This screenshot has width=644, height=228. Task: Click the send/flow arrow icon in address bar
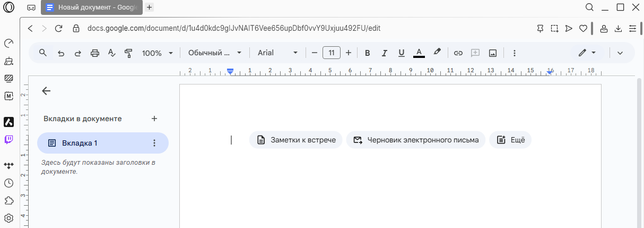click(569, 28)
